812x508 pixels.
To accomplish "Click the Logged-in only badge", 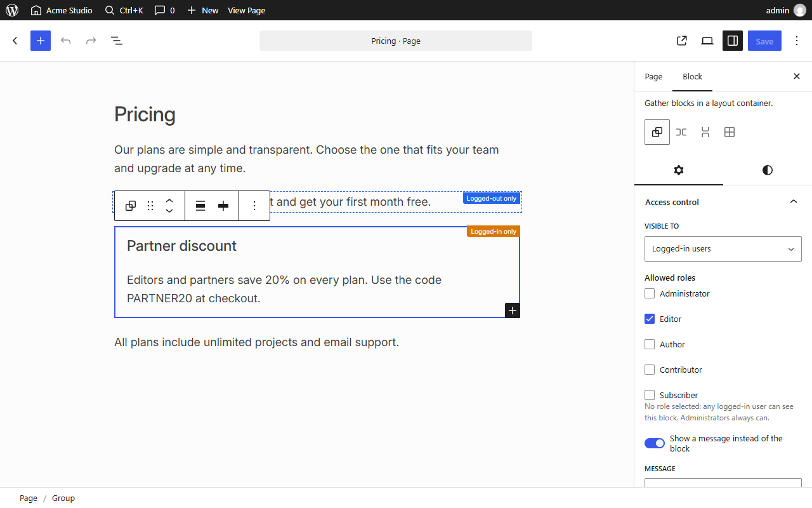I will pyautogui.click(x=494, y=231).
